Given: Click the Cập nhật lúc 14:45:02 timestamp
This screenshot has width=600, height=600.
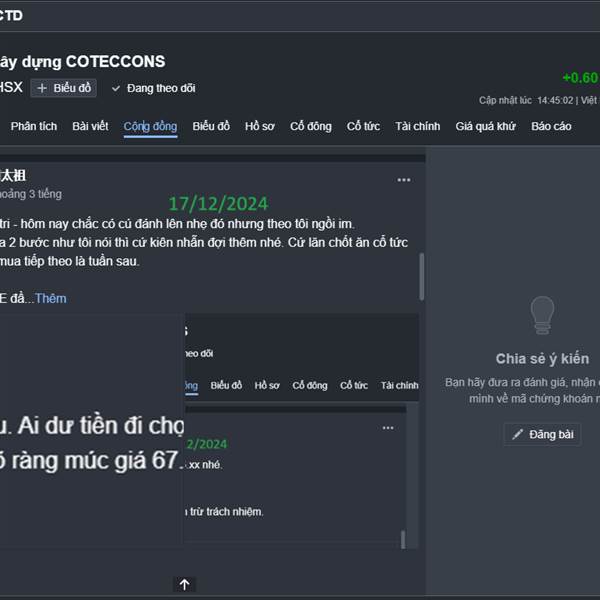Looking at the screenshot, I should click(526, 100).
